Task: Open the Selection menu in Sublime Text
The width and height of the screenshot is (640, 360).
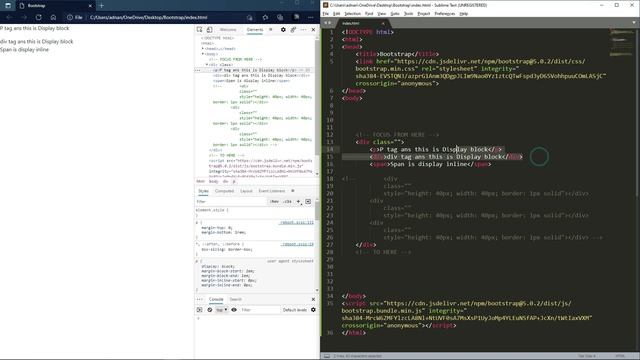Action: (352, 14)
